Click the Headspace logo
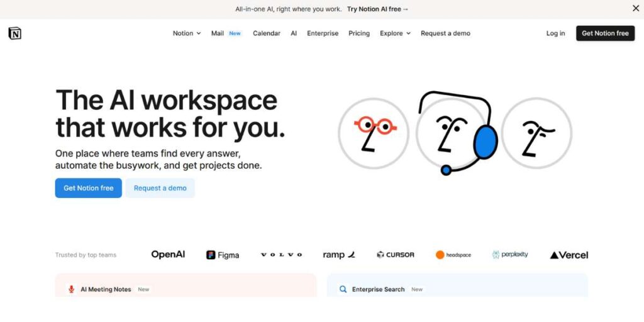This screenshot has width=644, height=322. 453,255
